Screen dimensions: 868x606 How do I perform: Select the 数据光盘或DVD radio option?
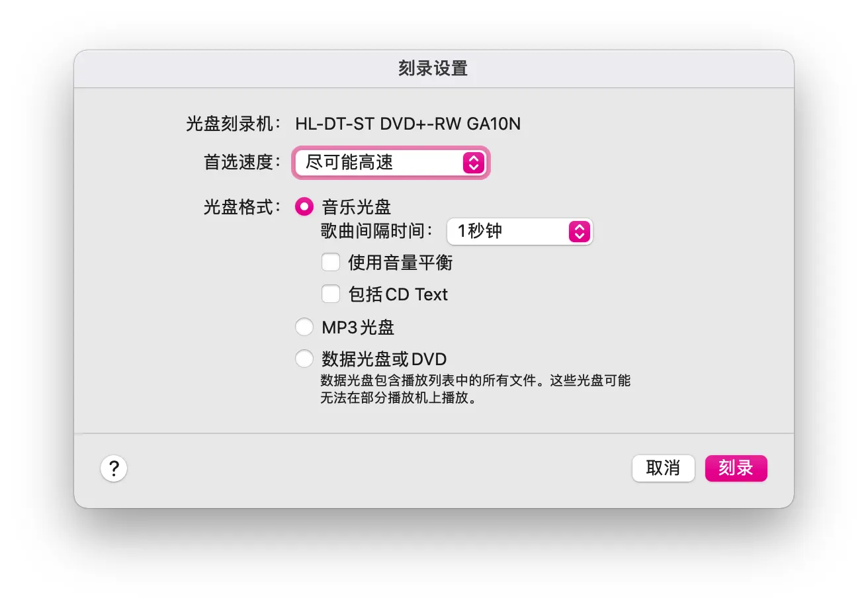(304, 359)
